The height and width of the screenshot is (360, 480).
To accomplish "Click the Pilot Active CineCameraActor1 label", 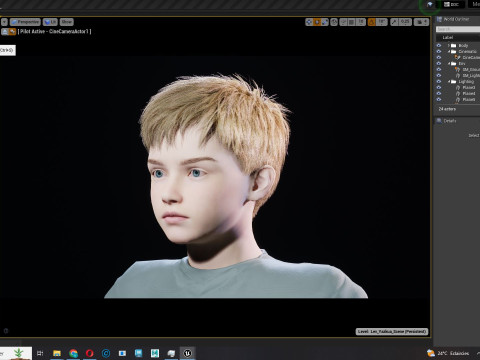I will (54, 31).
